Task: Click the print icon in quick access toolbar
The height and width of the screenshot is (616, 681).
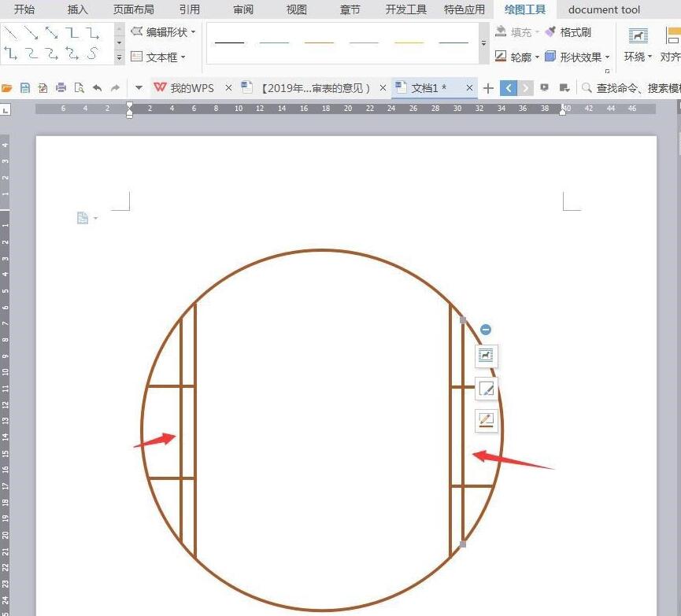Action: pyautogui.click(x=61, y=88)
